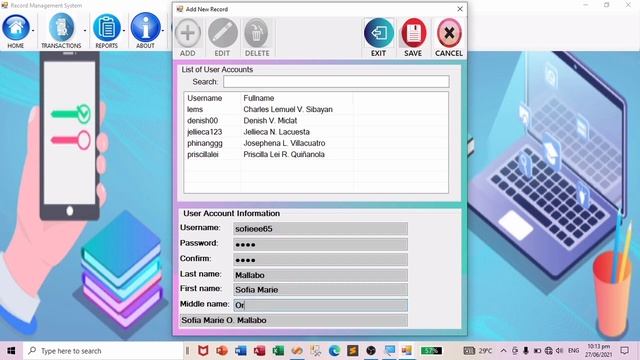
Task: Expand the REPORTS dropdown arrow
Action: coord(124,30)
